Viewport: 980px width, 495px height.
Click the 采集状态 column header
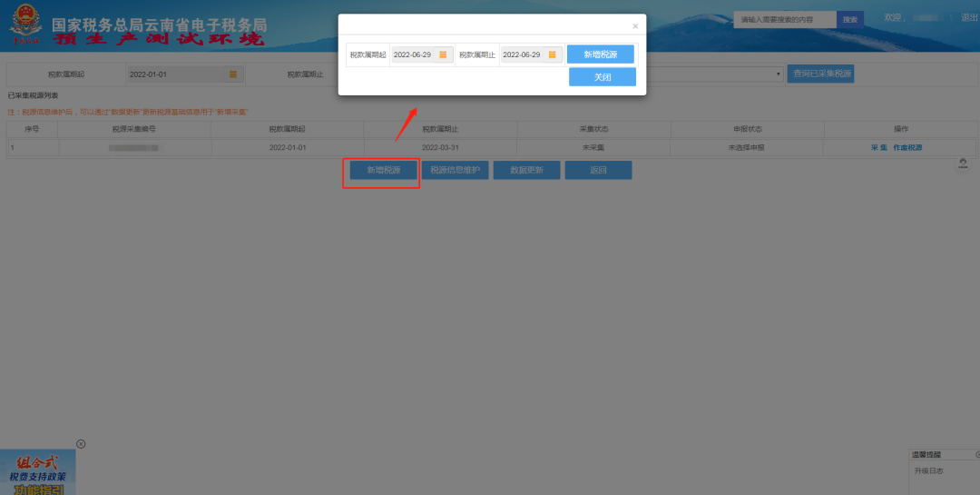click(x=593, y=129)
